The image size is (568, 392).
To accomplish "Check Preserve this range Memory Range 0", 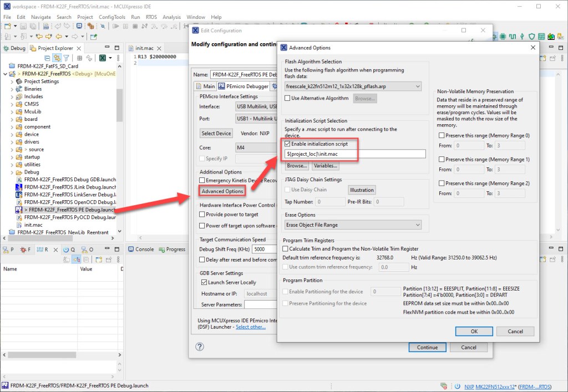I will point(440,136).
